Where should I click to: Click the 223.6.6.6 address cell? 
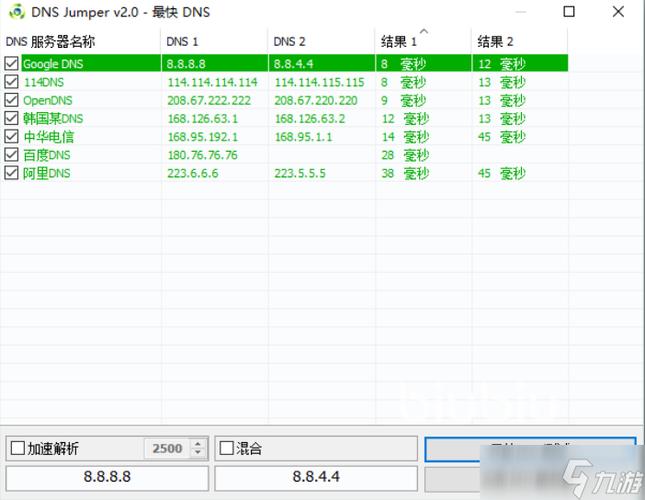point(193,173)
